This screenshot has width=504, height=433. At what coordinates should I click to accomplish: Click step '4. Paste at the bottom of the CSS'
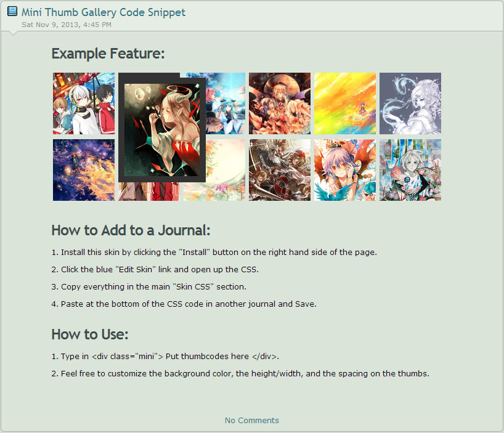tap(184, 304)
